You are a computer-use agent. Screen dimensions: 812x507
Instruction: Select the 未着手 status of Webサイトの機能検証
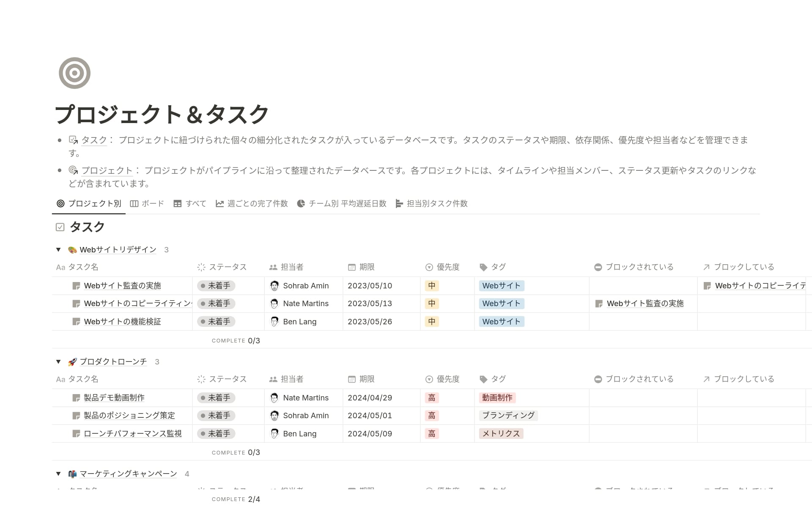point(216,321)
